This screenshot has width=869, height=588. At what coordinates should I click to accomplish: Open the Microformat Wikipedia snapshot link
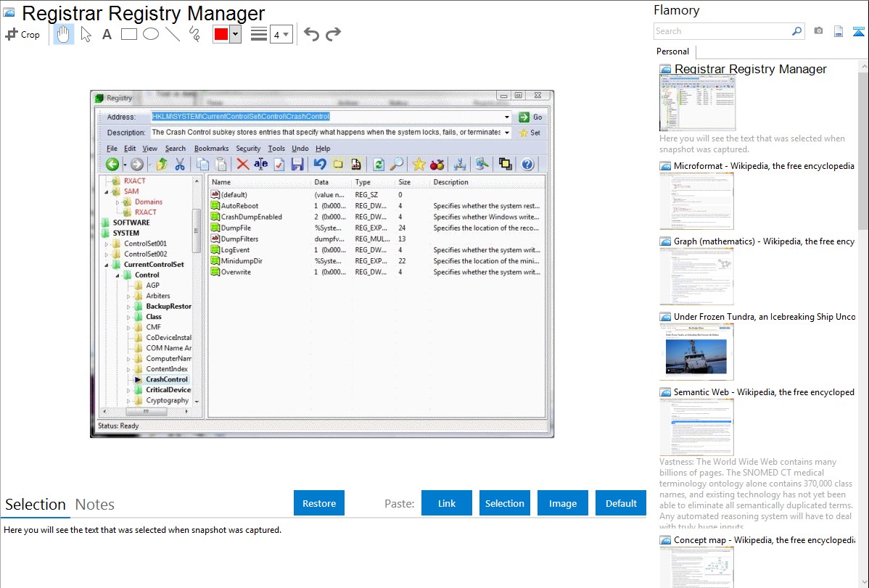pyautogui.click(x=764, y=166)
